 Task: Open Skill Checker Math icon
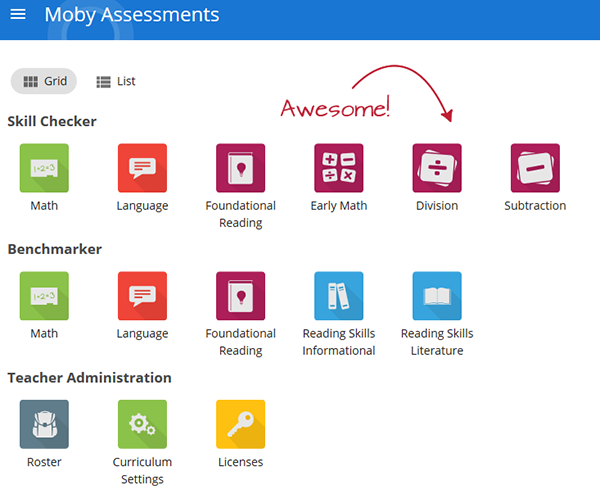(44, 168)
